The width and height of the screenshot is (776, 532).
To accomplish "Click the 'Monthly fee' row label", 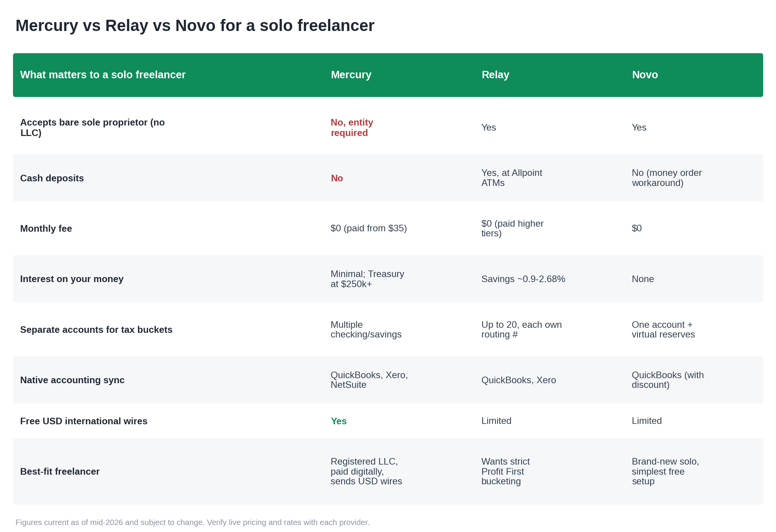I will (x=46, y=229).
